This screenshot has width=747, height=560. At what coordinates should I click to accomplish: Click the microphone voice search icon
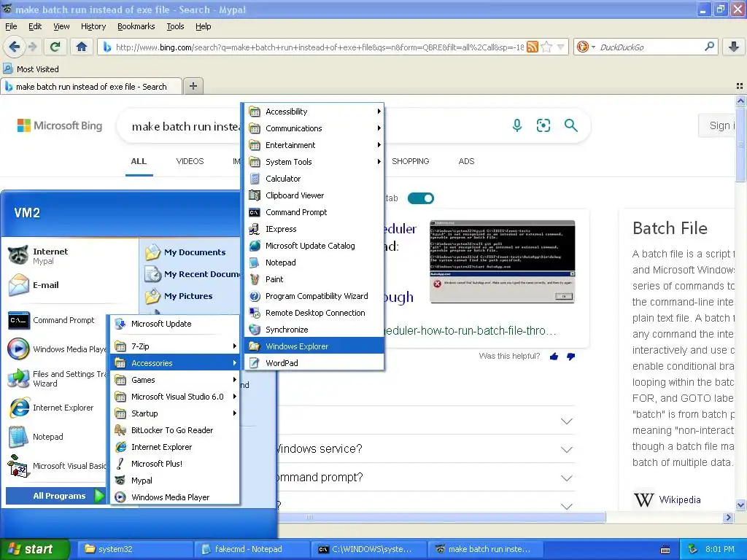[x=517, y=125]
